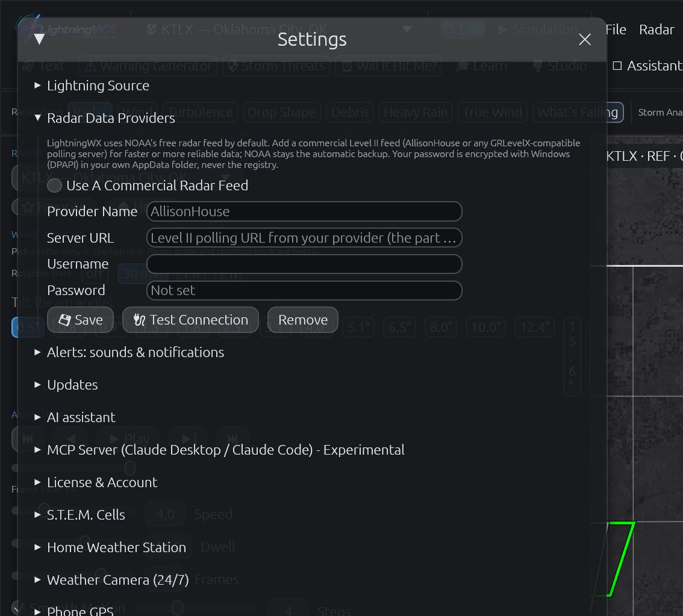Collapse the Radar Data Providers section
This screenshot has height=616, width=683.
pyautogui.click(x=105, y=118)
